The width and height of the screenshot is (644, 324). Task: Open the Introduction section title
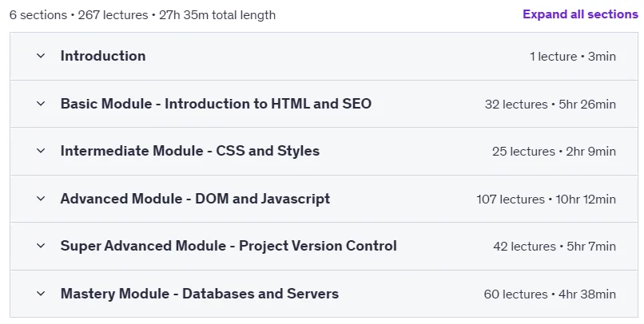tap(103, 56)
